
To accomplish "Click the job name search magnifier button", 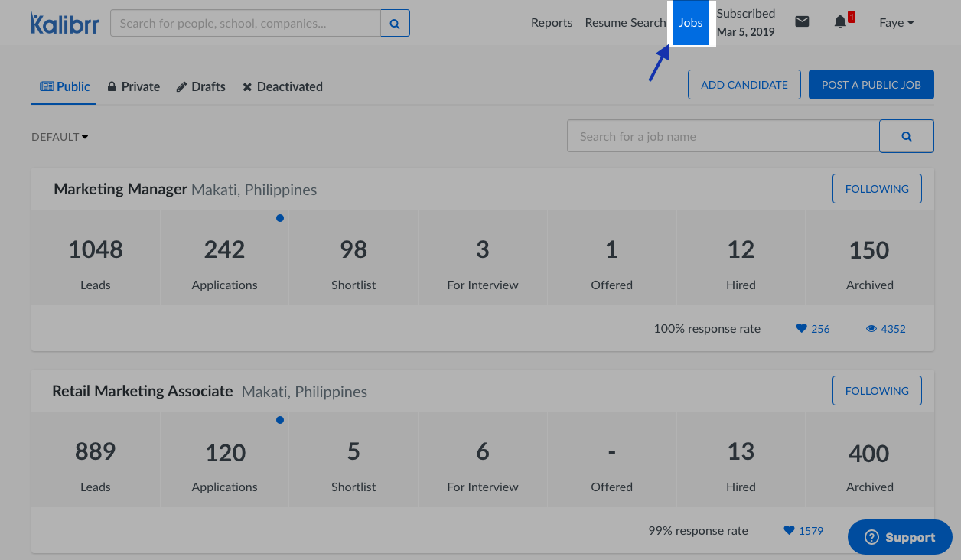I will pos(906,136).
